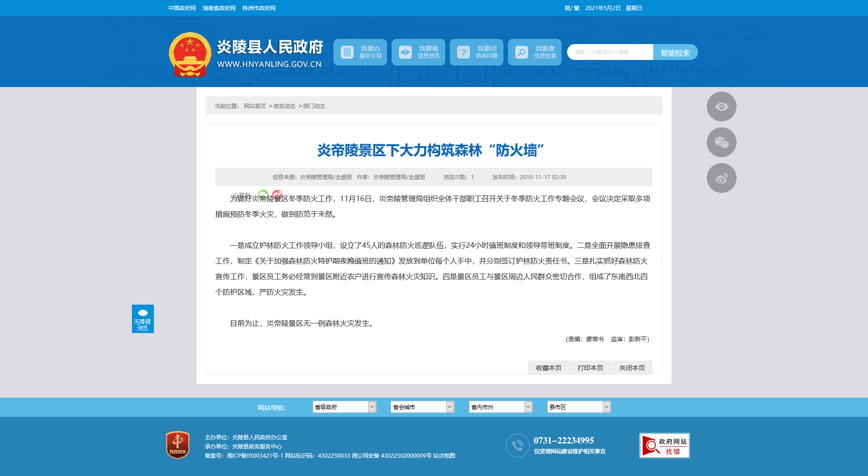This screenshot has width=868, height=476.
Task: Click 浏览次数 view count text
Action: tap(459, 177)
